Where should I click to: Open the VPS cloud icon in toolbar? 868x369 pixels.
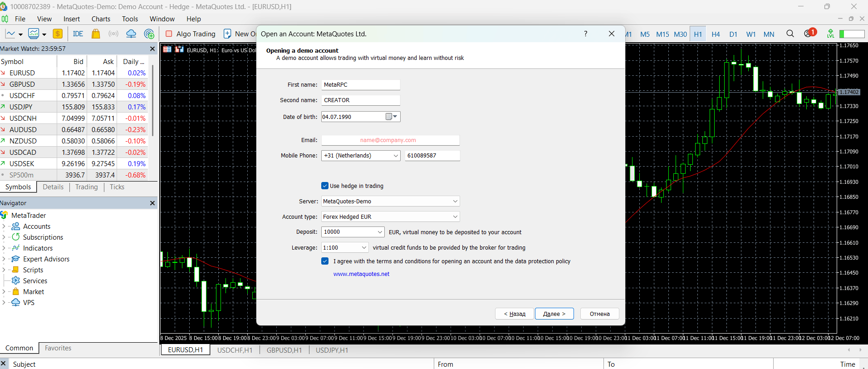131,34
